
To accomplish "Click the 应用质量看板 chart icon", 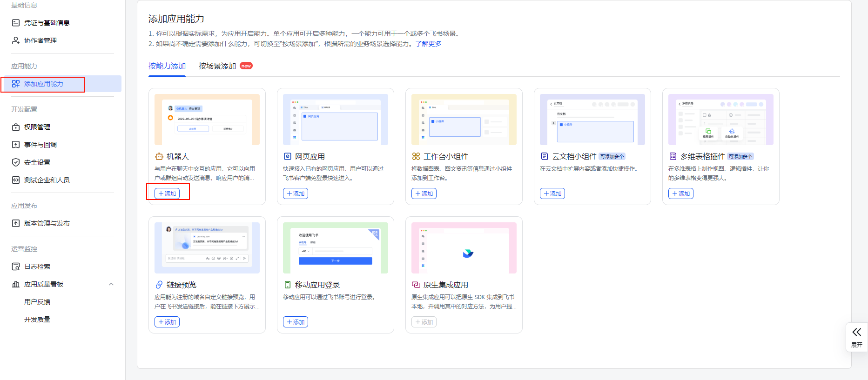I will [16, 284].
